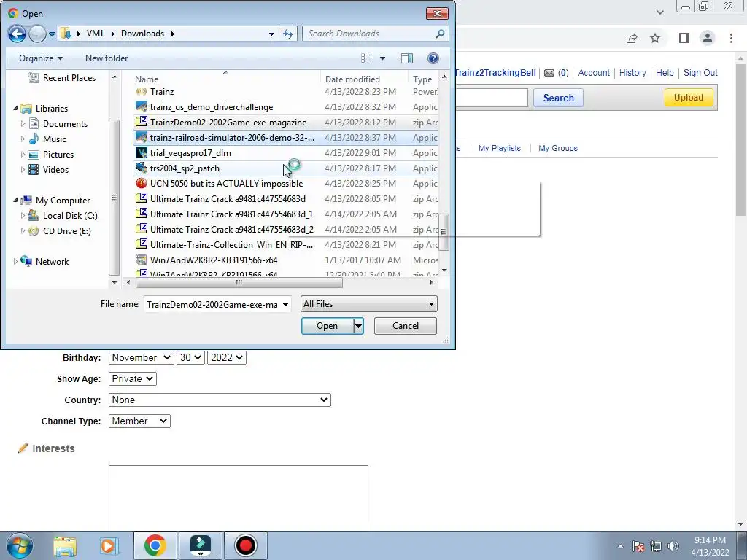Screen dimensions: 747x560
Task: Click webpage Search button
Action: click(x=558, y=98)
